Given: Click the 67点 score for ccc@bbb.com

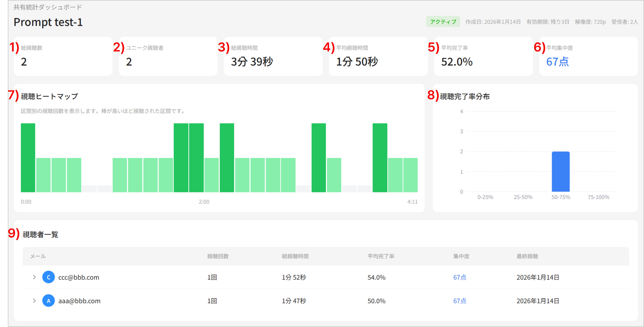Looking at the screenshot, I should coord(459,277).
